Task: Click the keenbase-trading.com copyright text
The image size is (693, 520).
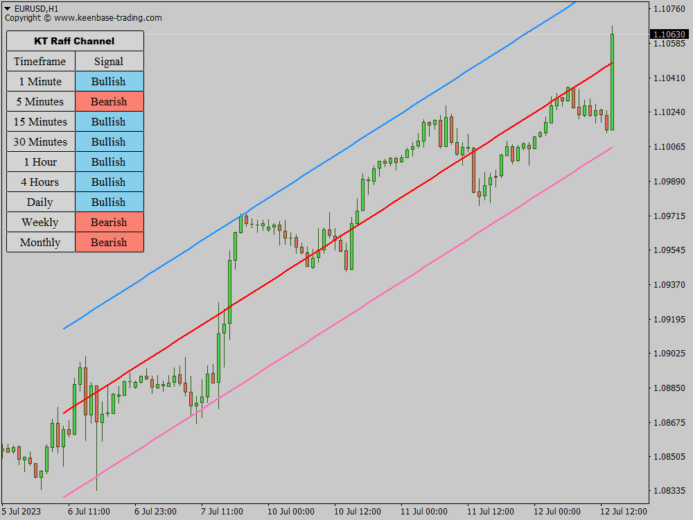Action: coord(83,18)
